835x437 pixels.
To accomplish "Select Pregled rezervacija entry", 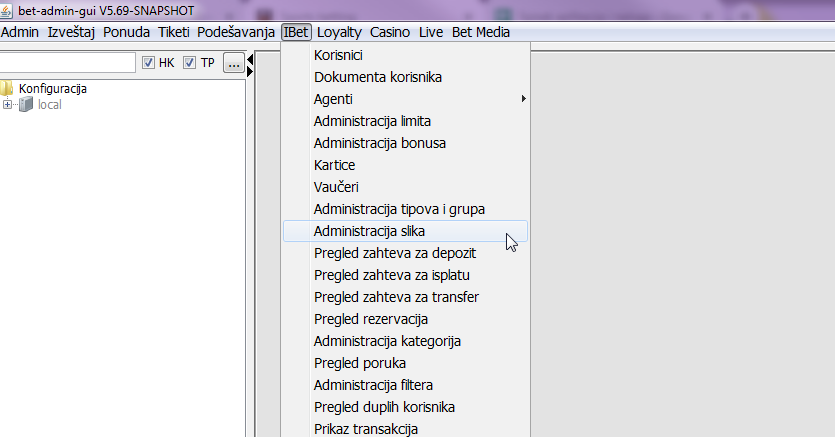I will 405,319.
